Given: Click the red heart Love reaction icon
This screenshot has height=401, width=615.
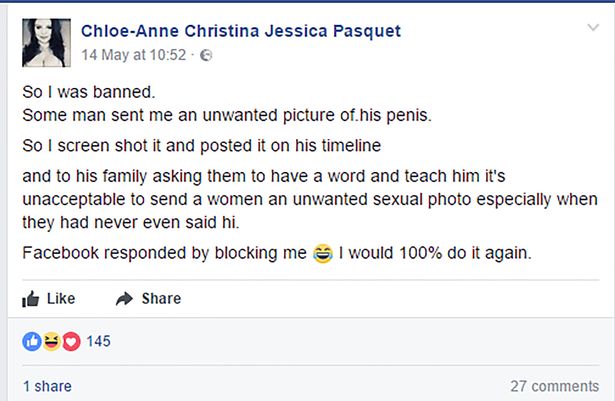Looking at the screenshot, I should 70,341.
